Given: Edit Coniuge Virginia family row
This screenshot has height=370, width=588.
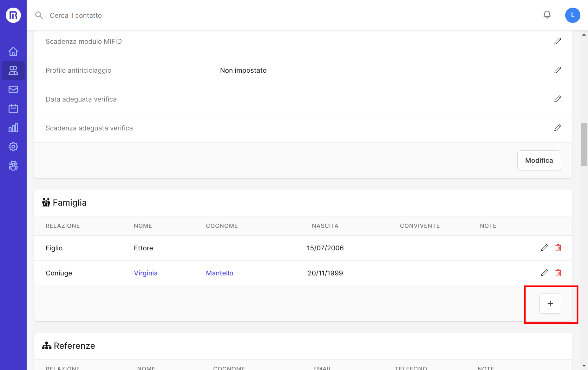Looking at the screenshot, I should [x=544, y=273].
